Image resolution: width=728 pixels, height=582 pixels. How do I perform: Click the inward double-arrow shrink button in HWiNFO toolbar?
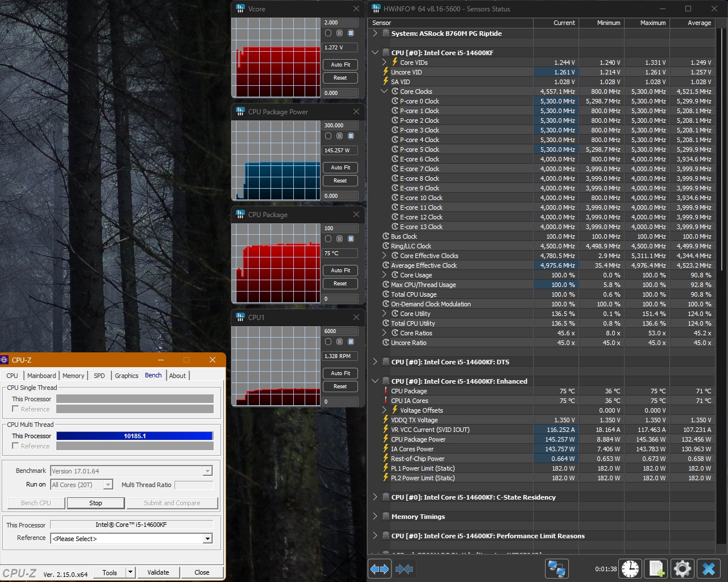point(404,568)
